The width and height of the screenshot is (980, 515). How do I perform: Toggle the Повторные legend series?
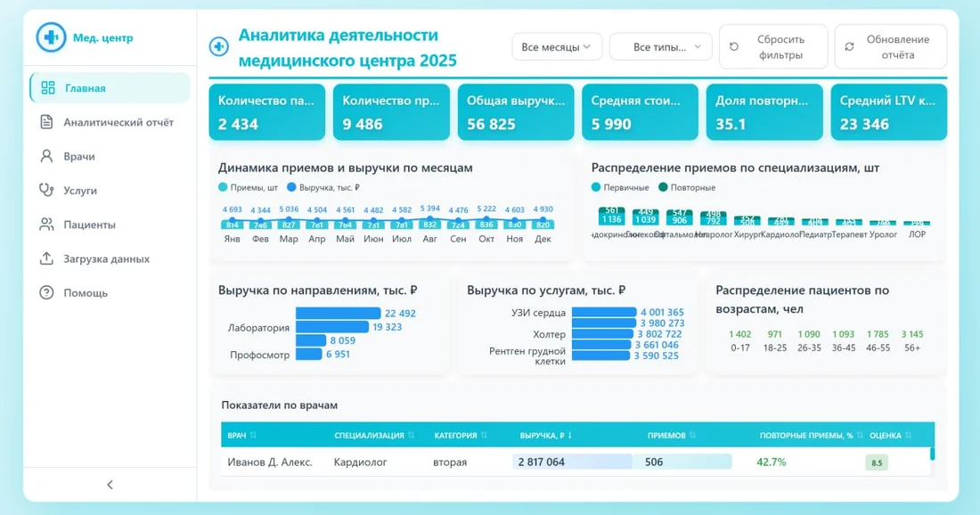click(687, 187)
